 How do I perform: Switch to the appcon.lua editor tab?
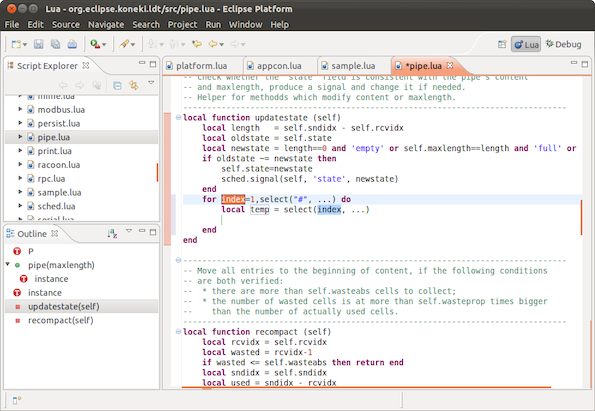coord(279,66)
